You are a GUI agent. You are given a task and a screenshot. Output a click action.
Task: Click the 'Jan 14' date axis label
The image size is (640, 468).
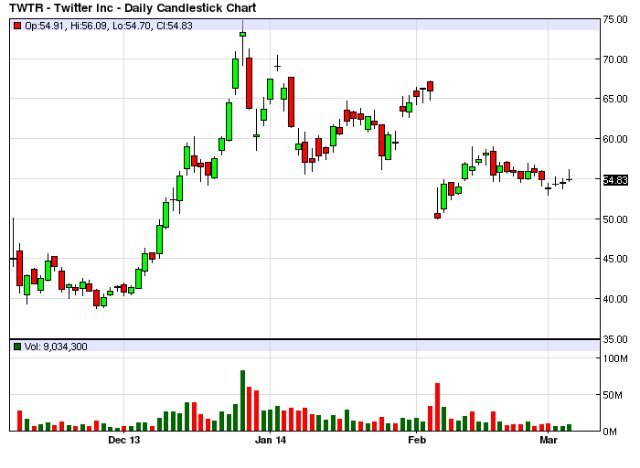coord(270,440)
